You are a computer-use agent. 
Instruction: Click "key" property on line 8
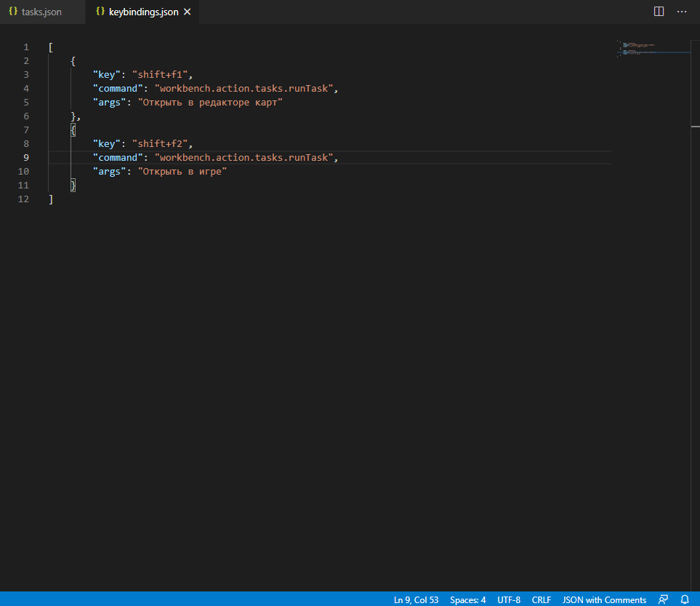(x=107, y=144)
